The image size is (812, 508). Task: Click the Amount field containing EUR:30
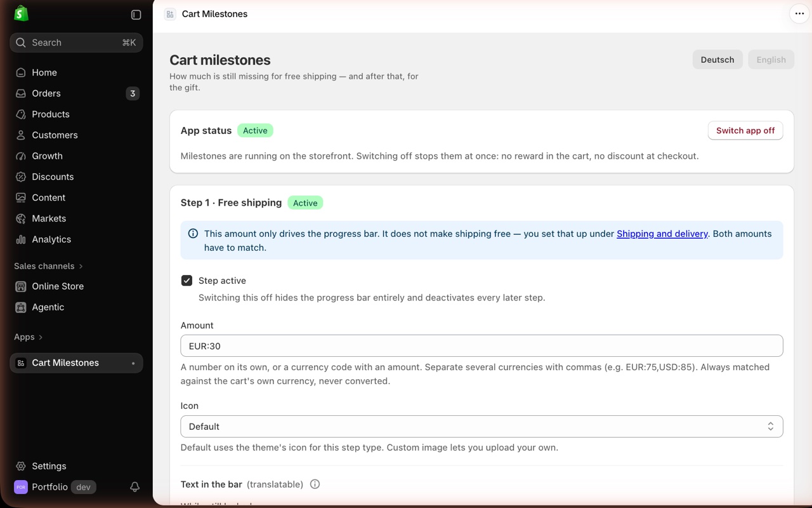coord(481,346)
